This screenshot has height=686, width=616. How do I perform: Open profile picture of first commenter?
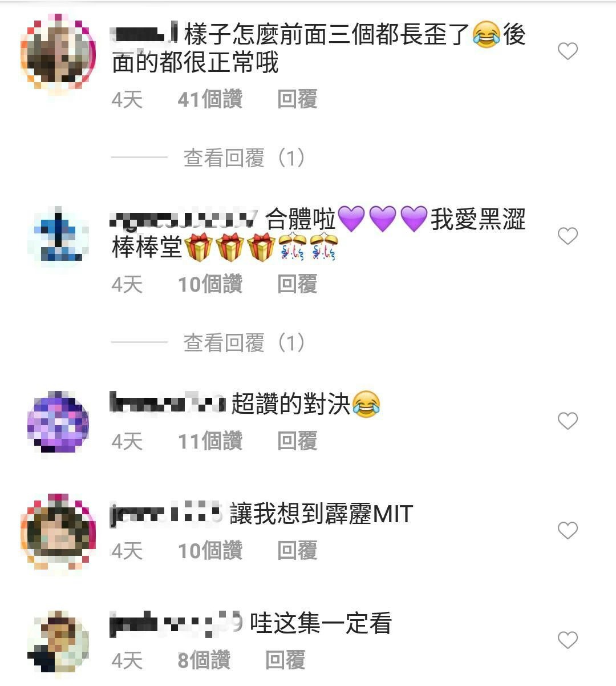(x=58, y=56)
